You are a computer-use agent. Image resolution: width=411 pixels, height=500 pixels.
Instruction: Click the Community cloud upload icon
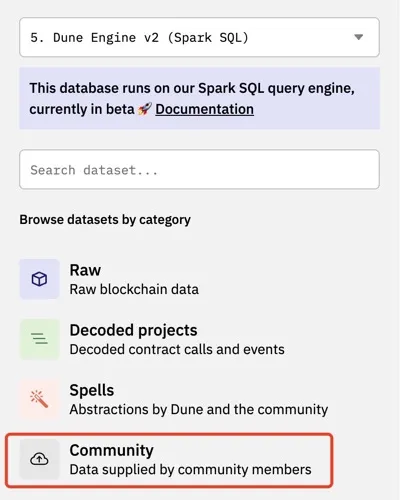coord(39,459)
